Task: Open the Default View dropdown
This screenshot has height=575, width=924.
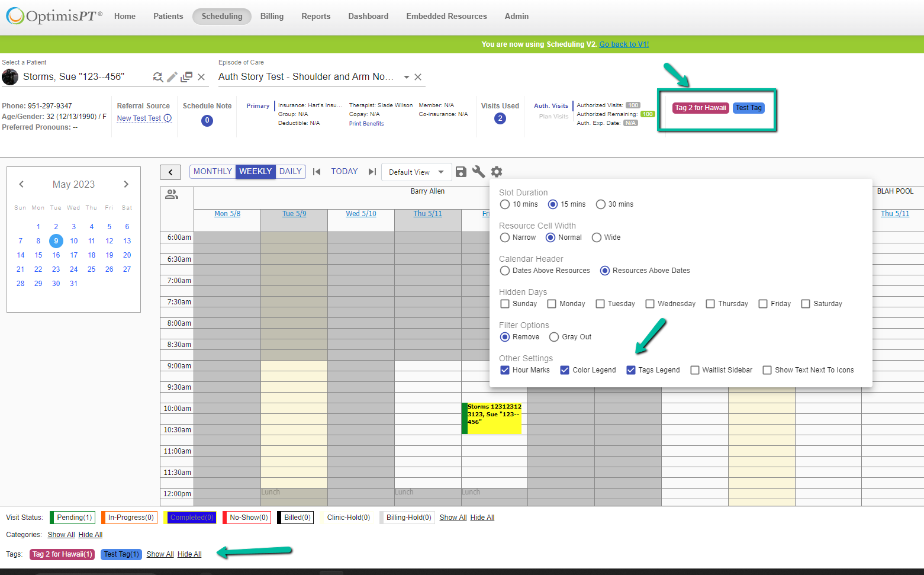Action: click(x=416, y=172)
